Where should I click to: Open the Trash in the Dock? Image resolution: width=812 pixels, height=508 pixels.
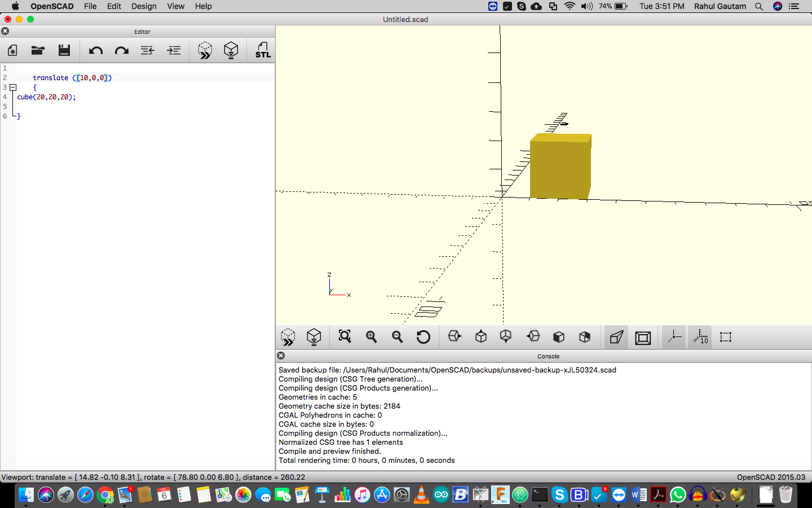pos(785,495)
